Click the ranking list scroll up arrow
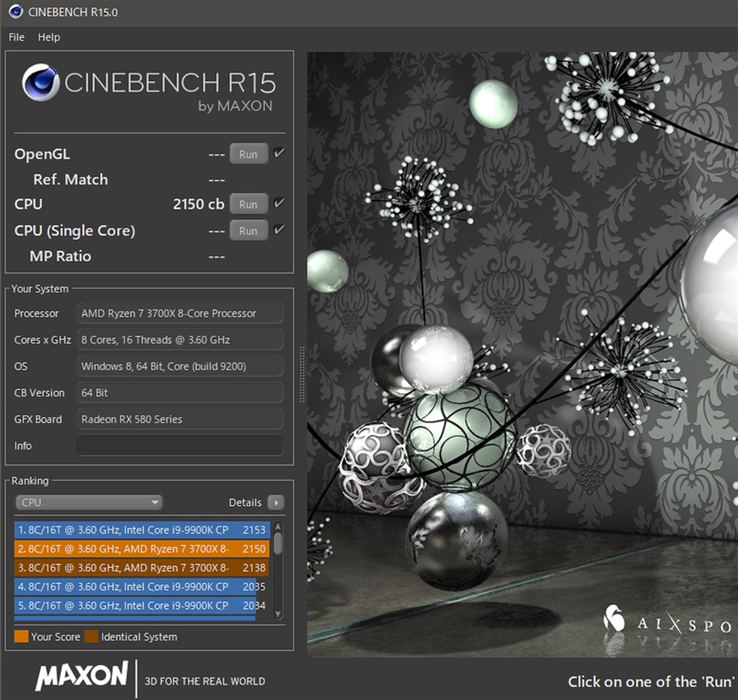Screen dimensions: 738x700 (277, 527)
